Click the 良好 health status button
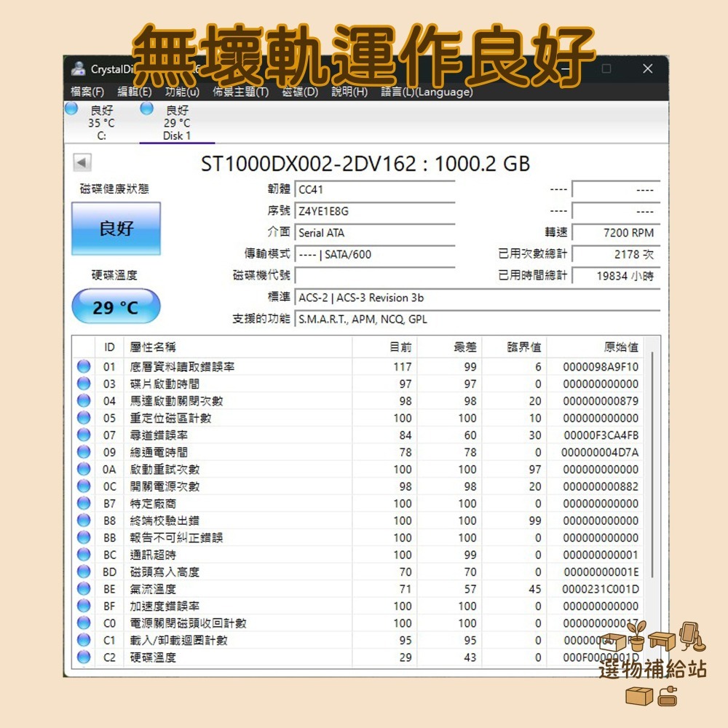This screenshot has height=728, width=728. 116,229
